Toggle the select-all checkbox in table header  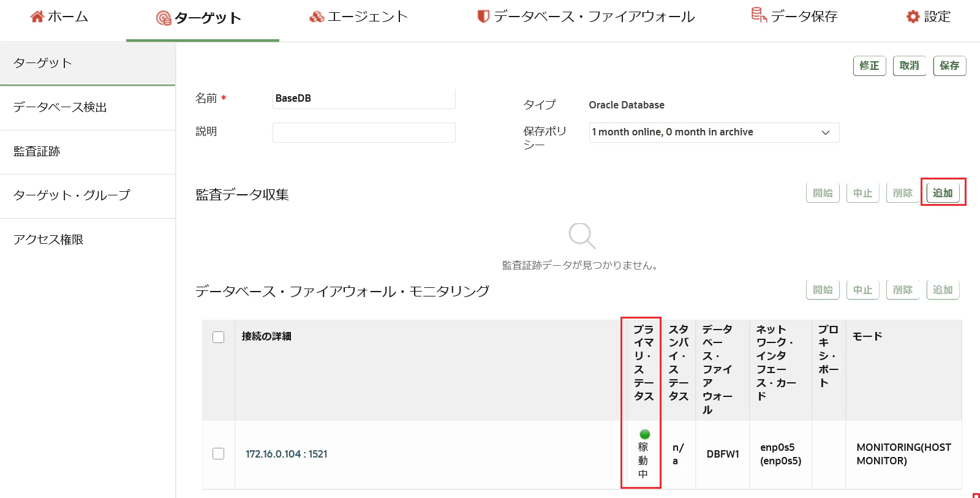coord(218,337)
